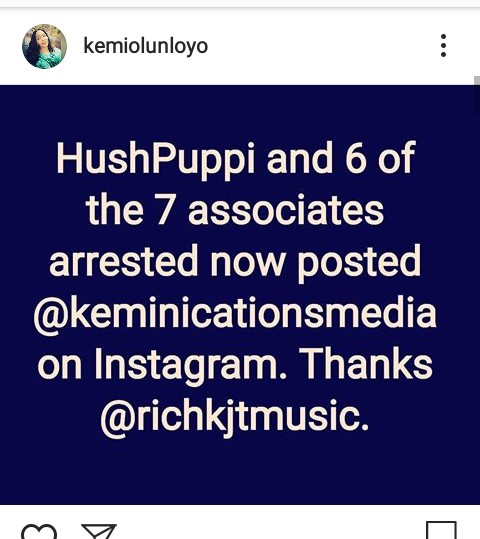Select the circular avatar of kemiolunloyo
Image resolution: width=480 pixels, height=539 pixels.
click(44, 46)
